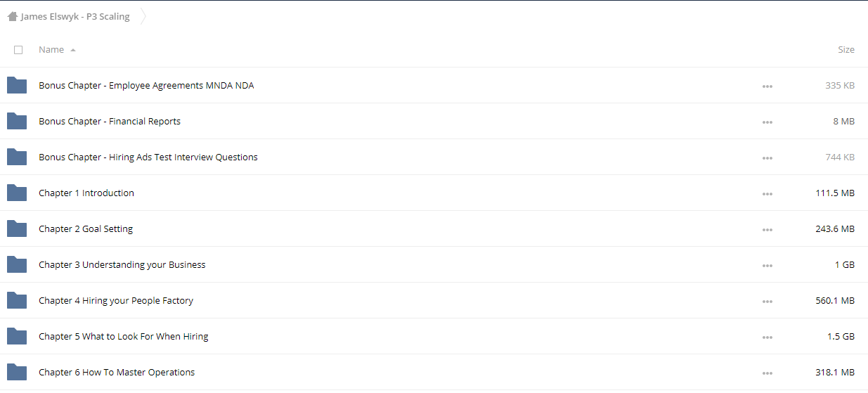Open Bonus Chapter - Financial Reports folder
The height and width of the screenshot is (393, 868).
[110, 121]
